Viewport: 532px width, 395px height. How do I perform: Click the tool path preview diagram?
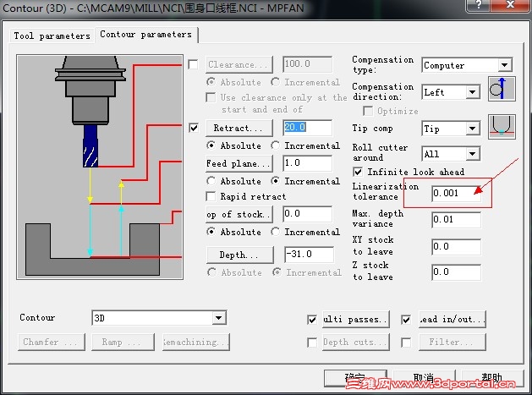(100, 167)
